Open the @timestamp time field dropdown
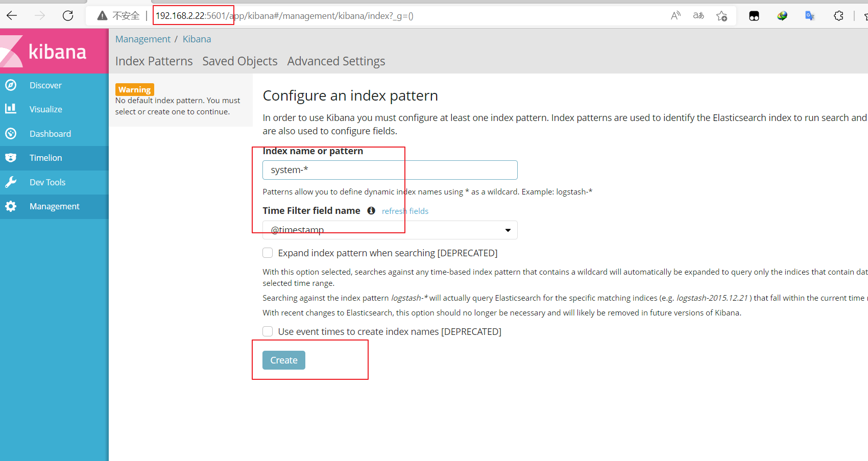The image size is (868, 461). pos(390,230)
